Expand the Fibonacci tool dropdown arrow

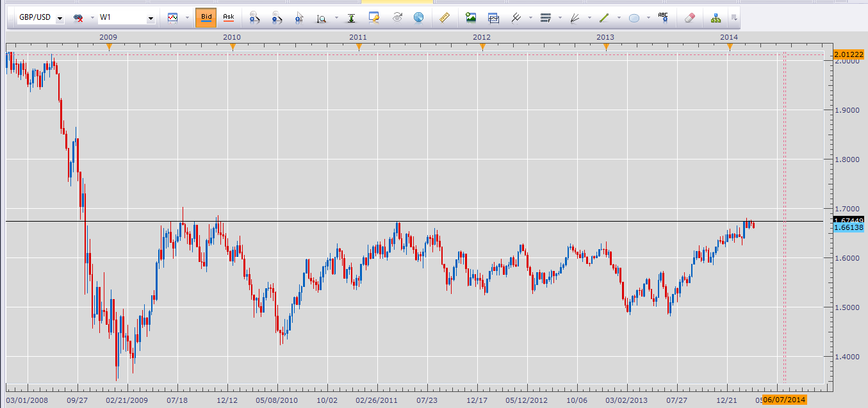559,19
